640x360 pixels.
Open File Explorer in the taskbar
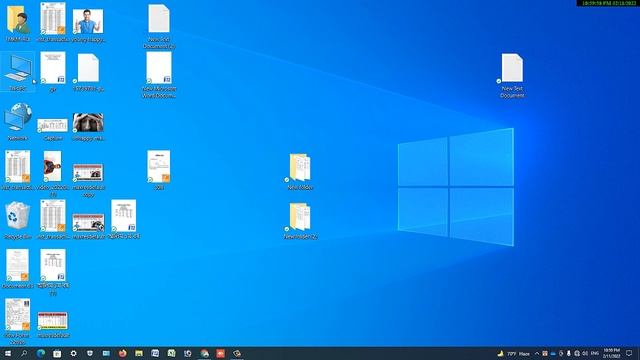[139, 353]
